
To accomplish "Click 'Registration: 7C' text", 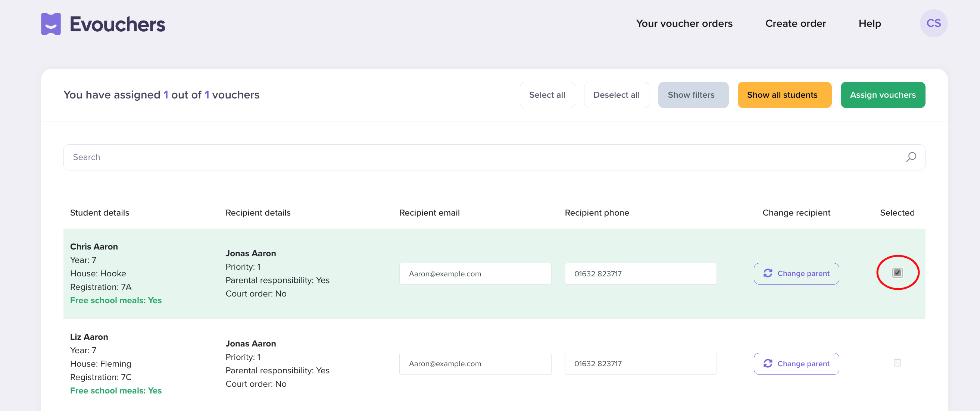I will tap(100, 377).
